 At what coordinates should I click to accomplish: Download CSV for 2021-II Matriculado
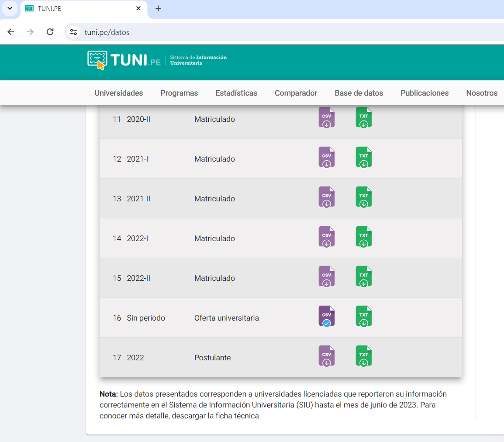tap(326, 197)
